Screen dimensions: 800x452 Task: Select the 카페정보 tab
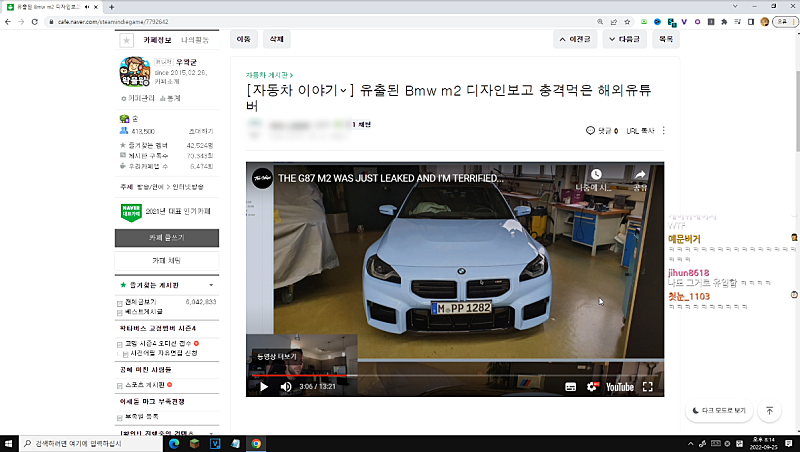pyautogui.click(x=159, y=40)
